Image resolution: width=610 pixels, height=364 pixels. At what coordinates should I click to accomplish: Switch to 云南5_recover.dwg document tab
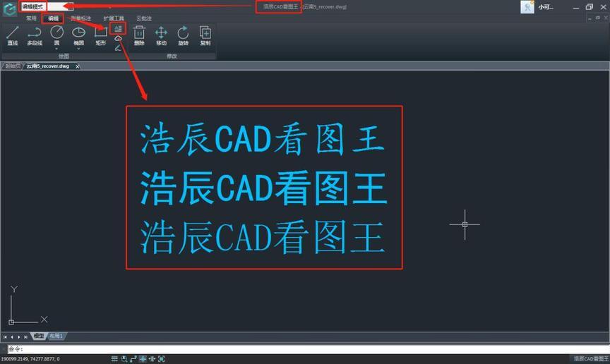pyautogui.click(x=48, y=66)
